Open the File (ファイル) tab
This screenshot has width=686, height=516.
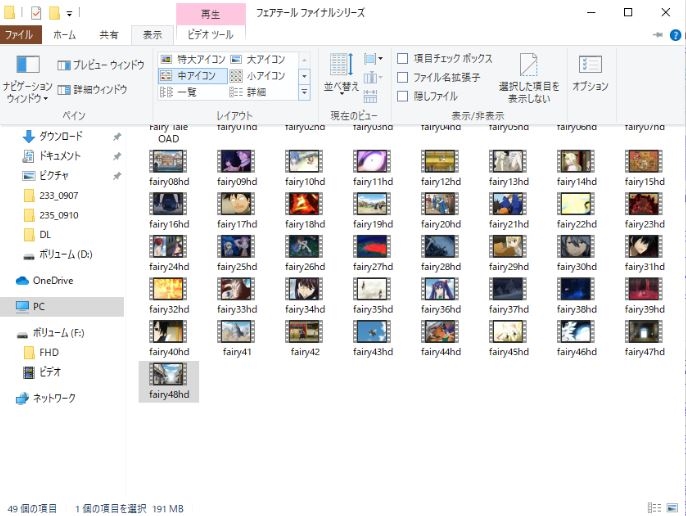coord(20,35)
